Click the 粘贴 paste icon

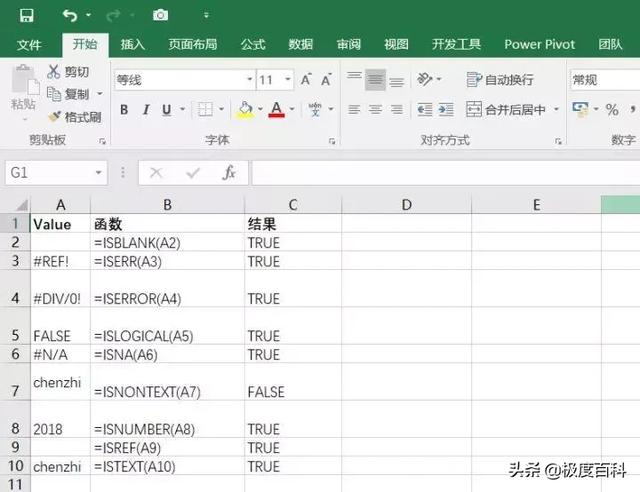point(24,80)
